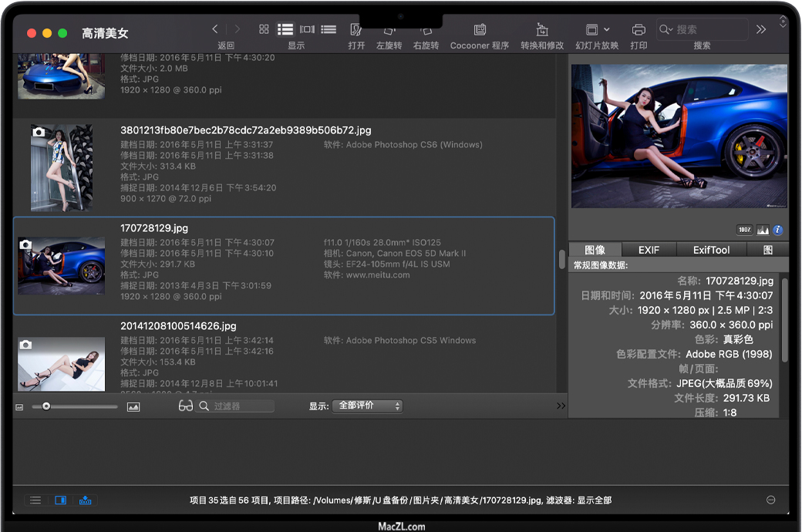Open the 全部评价 rating dropdown

(367, 406)
